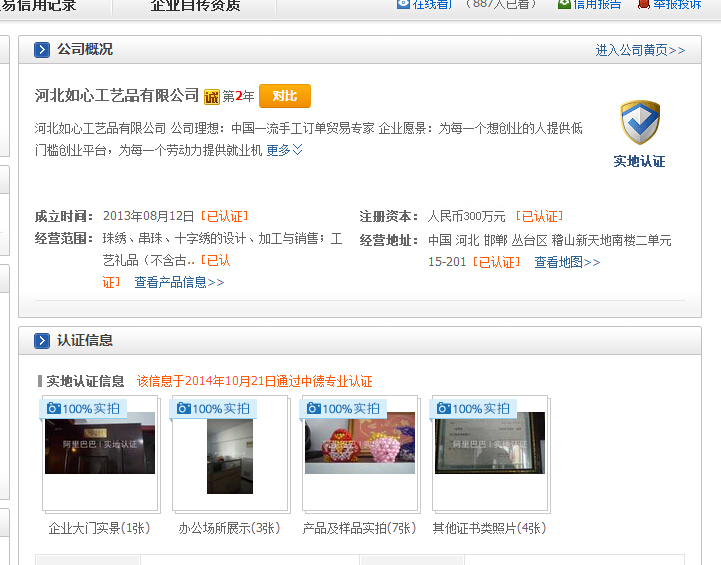This screenshot has height=565, width=721.
Task: Open the 企业大门实景 photo thumbnail
Action: pyautogui.click(x=100, y=444)
